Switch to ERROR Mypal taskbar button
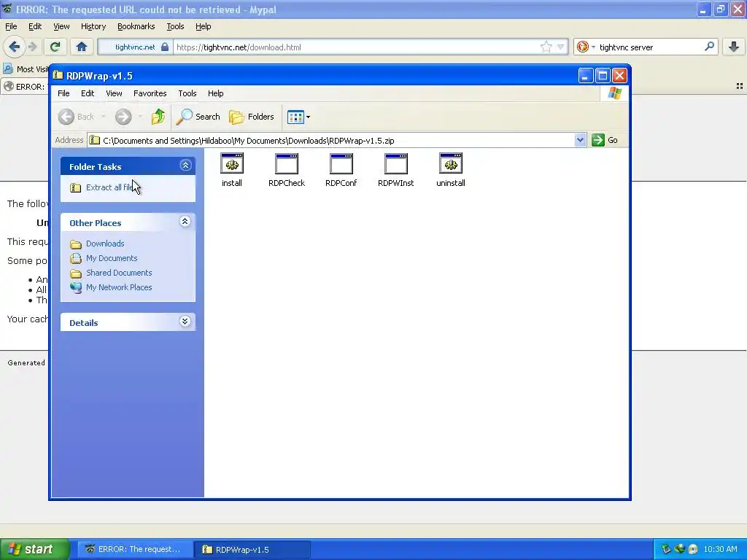This screenshot has width=747, height=560. pos(135,549)
